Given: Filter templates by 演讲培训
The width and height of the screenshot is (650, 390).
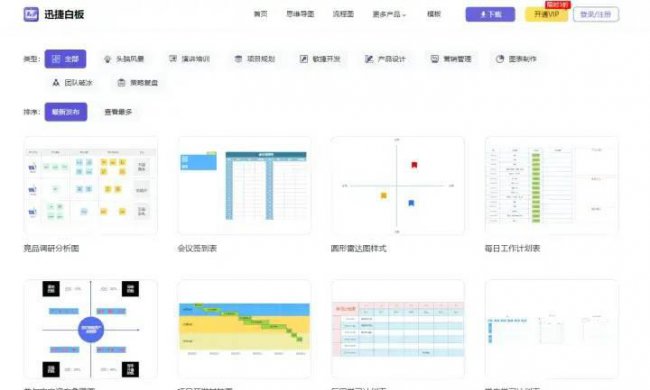Looking at the screenshot, I should click(x=189, y=59).
